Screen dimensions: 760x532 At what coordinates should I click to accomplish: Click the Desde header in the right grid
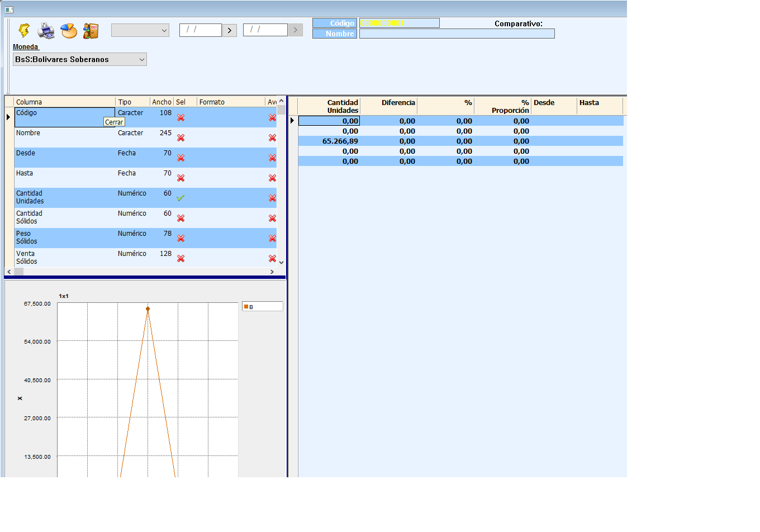[x=554, y=106]
